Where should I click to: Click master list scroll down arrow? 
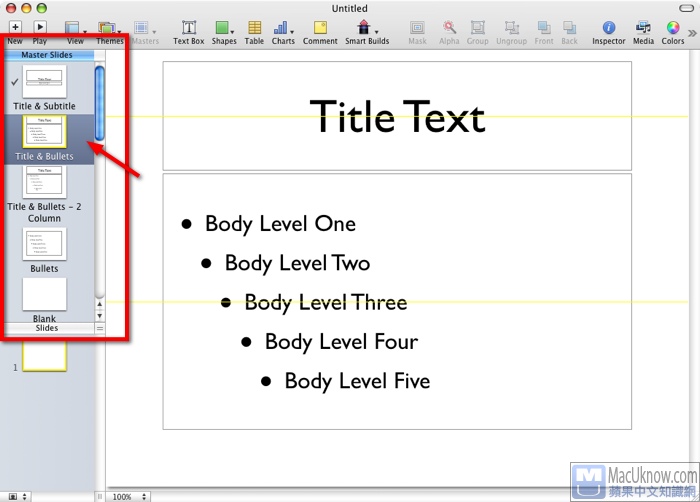(x=100, y=316)
